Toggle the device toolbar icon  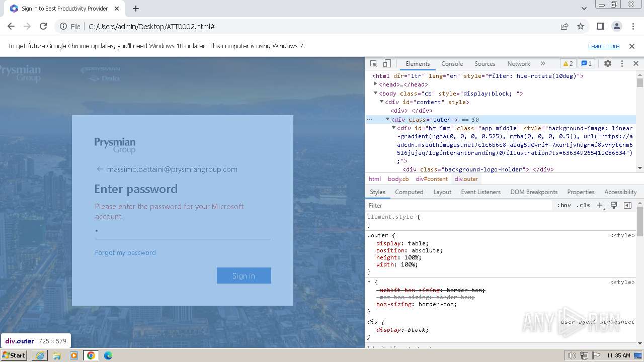pos(387,64)
